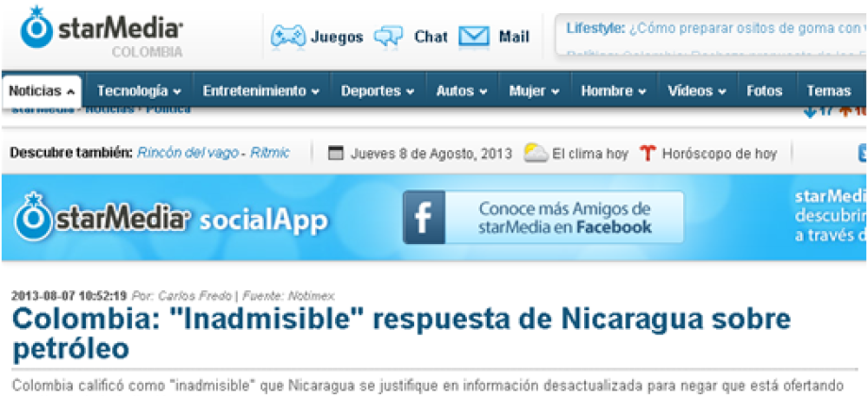Expand the Noticias menu
This screenshot has width=868, height=396.
click(x=42, y=91)
